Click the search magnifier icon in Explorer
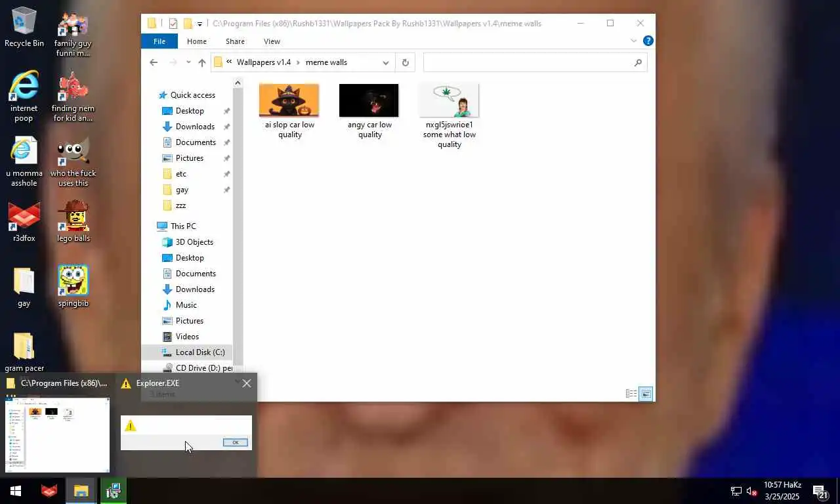 point(638,62)
